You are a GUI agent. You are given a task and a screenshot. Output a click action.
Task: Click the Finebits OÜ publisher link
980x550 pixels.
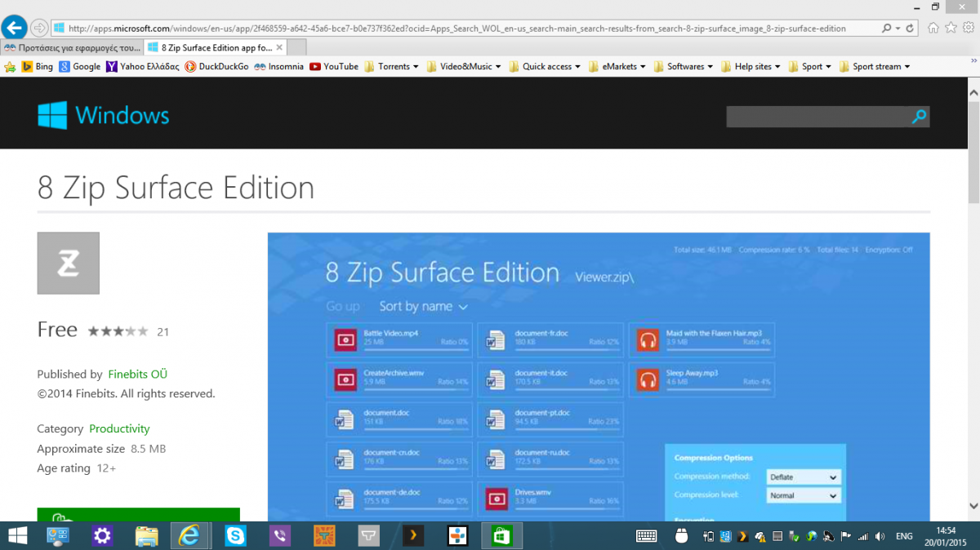[137, 374]
